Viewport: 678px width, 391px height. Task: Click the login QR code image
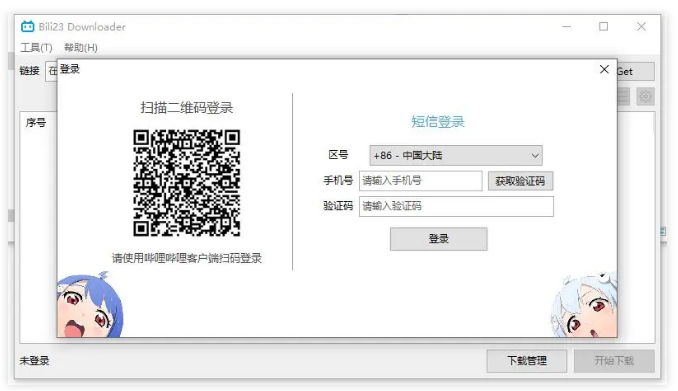[186, 183]
